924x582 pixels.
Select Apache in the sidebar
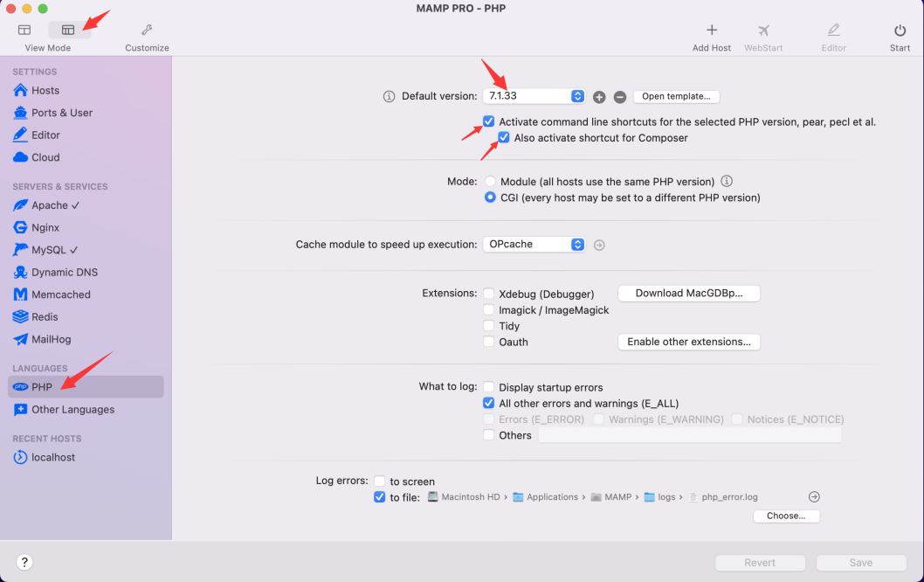pyautogui.click(x=49, y=205)
